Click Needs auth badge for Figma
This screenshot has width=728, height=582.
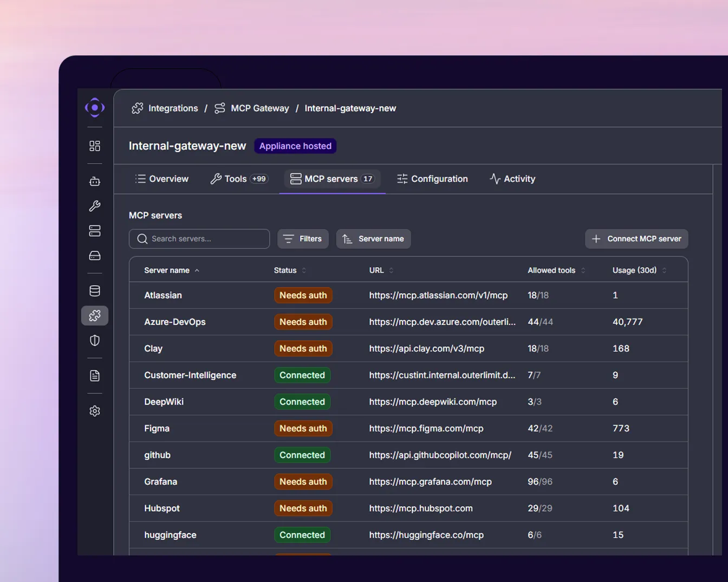tap(303, 428)
